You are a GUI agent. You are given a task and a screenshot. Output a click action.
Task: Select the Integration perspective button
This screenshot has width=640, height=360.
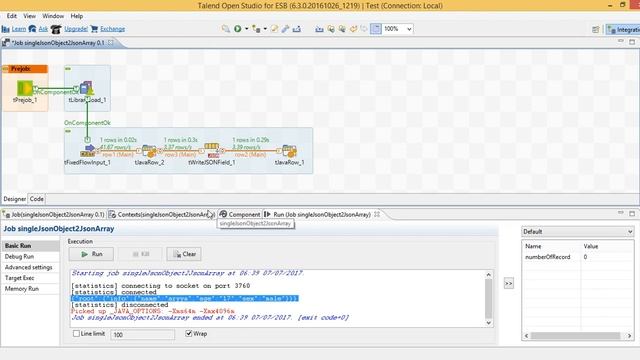click(x=623, y=29)
